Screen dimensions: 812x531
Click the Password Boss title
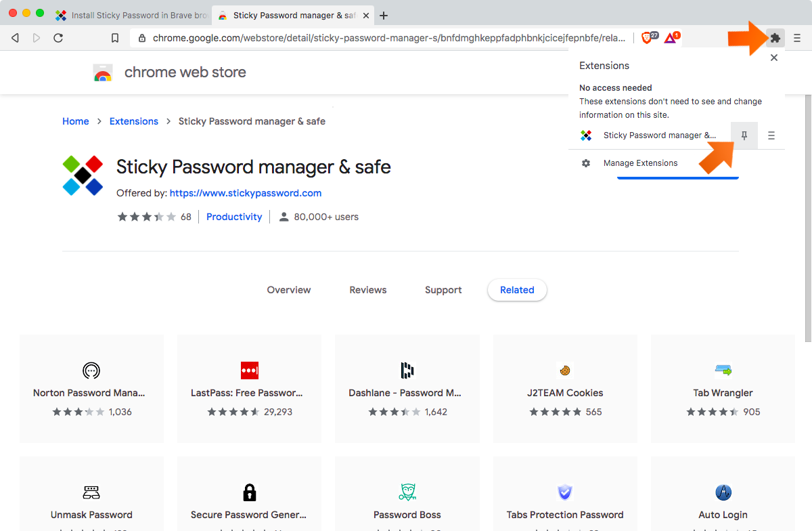click(x=407, y=515)
